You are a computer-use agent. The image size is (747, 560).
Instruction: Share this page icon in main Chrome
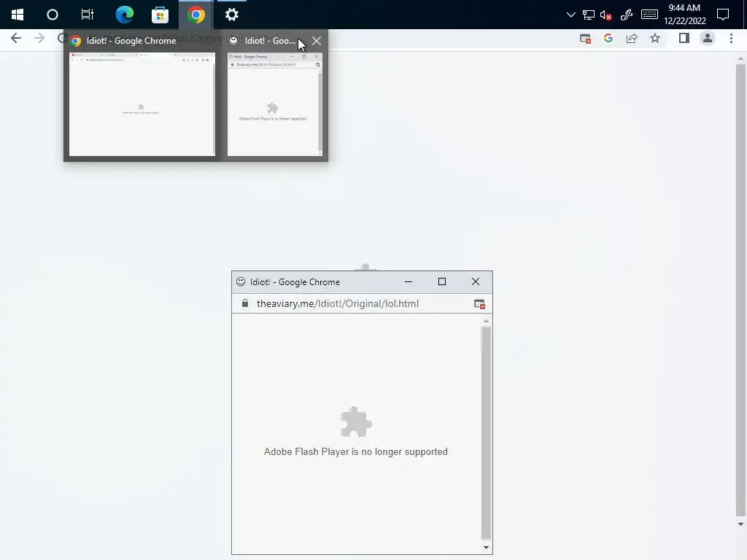coord(632,39)
